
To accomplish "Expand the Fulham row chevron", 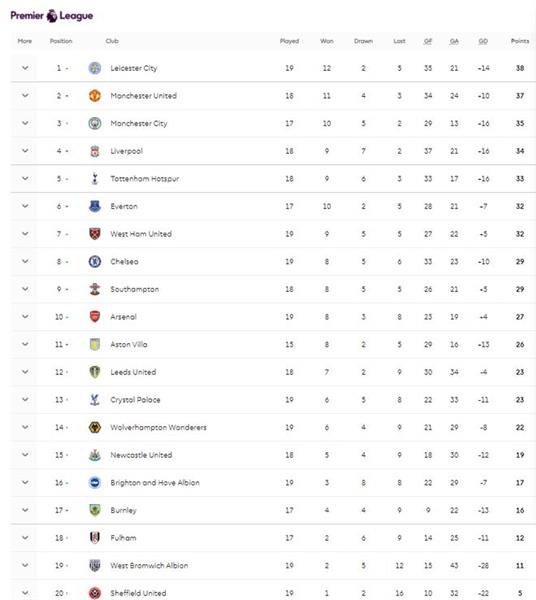I will pos(25,538).
